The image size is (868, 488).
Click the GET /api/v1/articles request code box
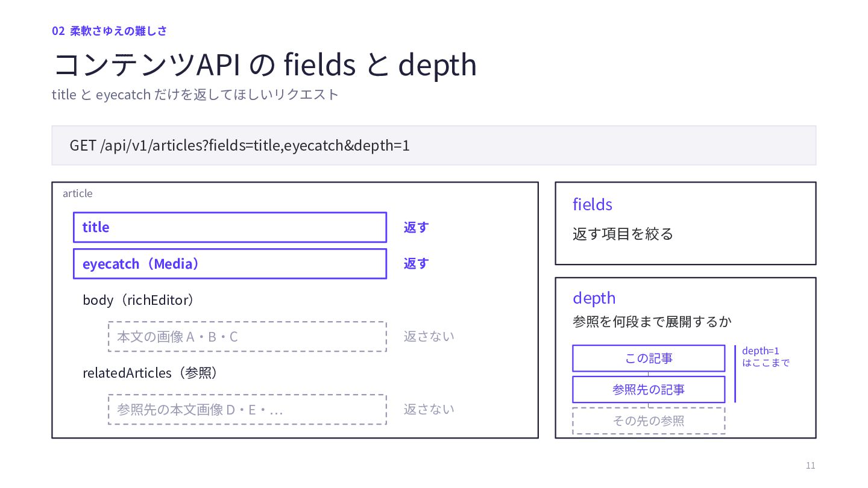[x=433, y=145]
